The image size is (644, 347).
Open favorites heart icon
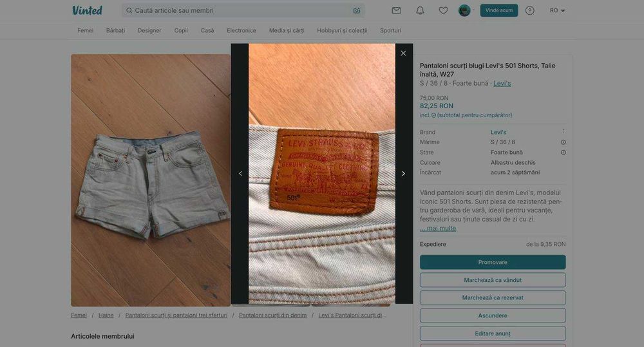point(443,11)
